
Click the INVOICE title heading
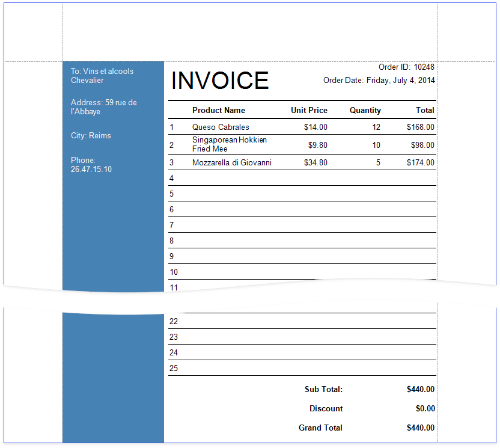click(220, 81)
